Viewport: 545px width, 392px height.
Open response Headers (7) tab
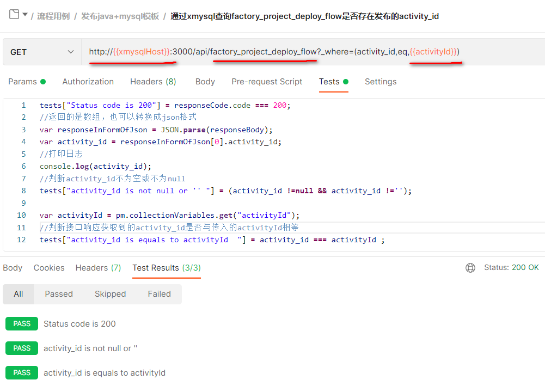pyautogui.click(x=99, y=268)
